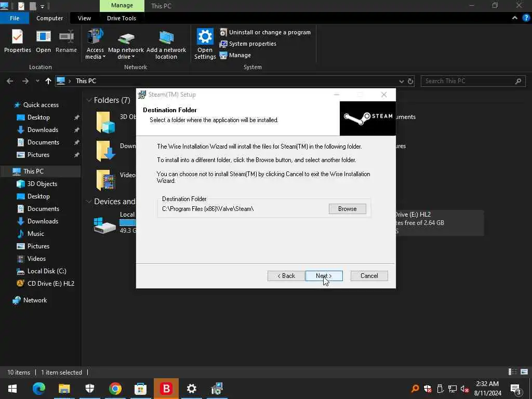The width and height of the screenshot is (532, 399).
Task: Click the Open ribbon icon
Action: [44, 41]
